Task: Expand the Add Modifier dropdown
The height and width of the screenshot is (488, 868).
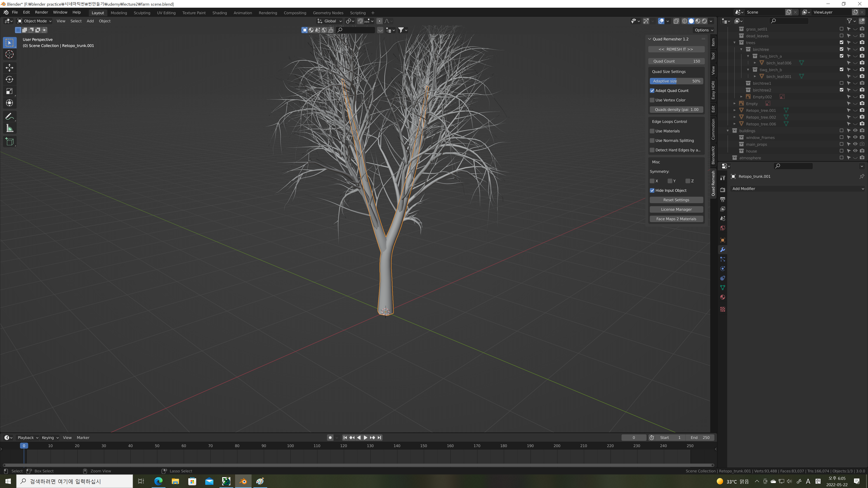Action: (x=797, y=189)
